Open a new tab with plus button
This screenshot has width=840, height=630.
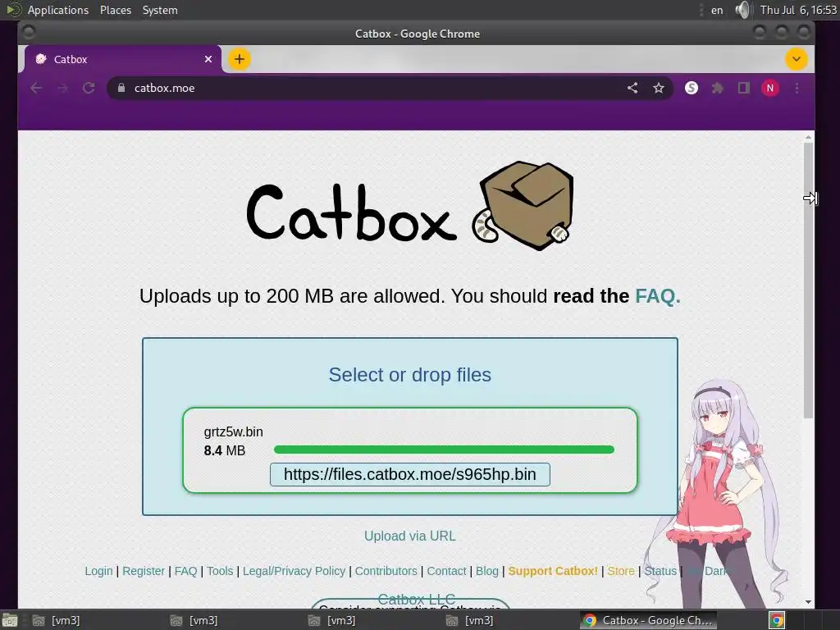[240, 59]
